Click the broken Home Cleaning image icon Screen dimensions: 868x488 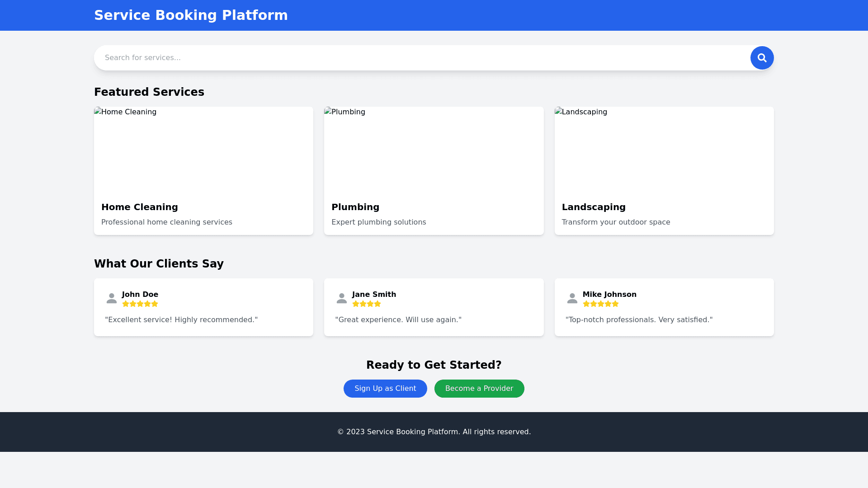click(x=98, y=112)
